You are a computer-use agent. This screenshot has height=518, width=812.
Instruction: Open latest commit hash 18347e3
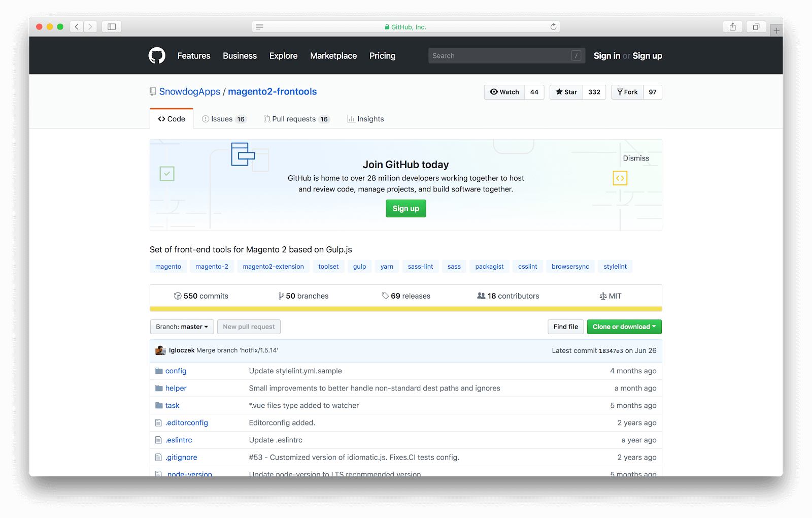point(611,351)
